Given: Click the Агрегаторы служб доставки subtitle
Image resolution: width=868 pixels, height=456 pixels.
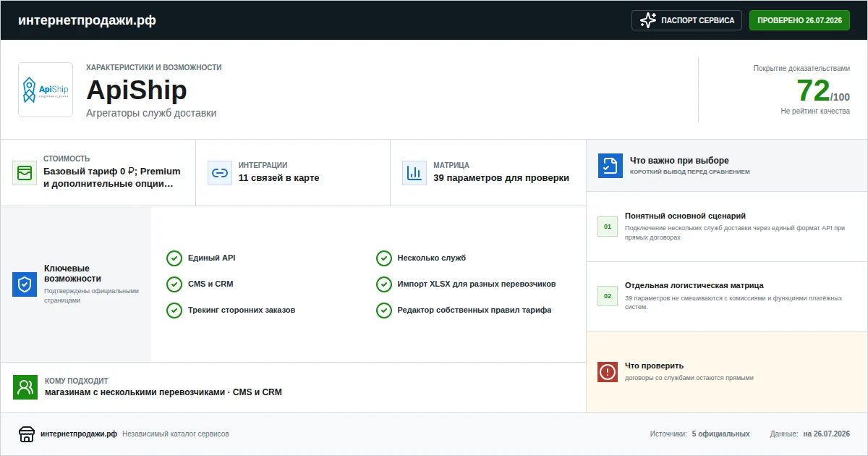Looking at the screenshot, I should pyautogui.click(x=151, y=113).
